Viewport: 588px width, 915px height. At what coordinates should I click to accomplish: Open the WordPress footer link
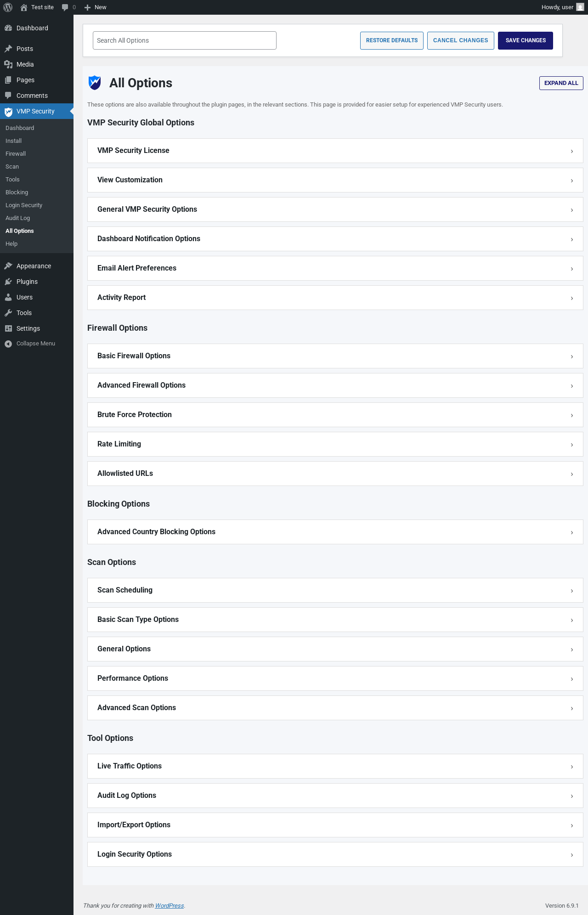[x=170, y=906]
